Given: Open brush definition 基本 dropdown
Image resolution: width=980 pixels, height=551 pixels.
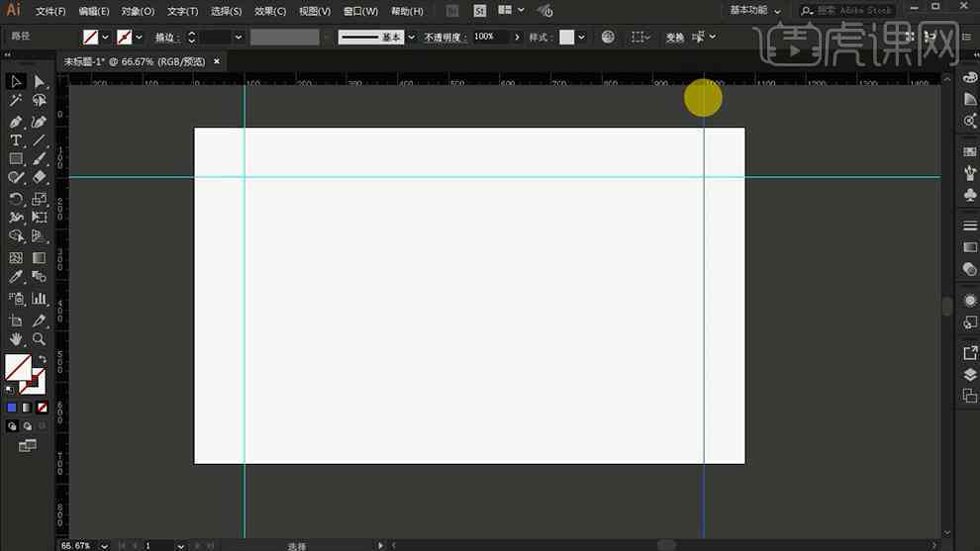Looking at the screenshot, I should (411, 38).
